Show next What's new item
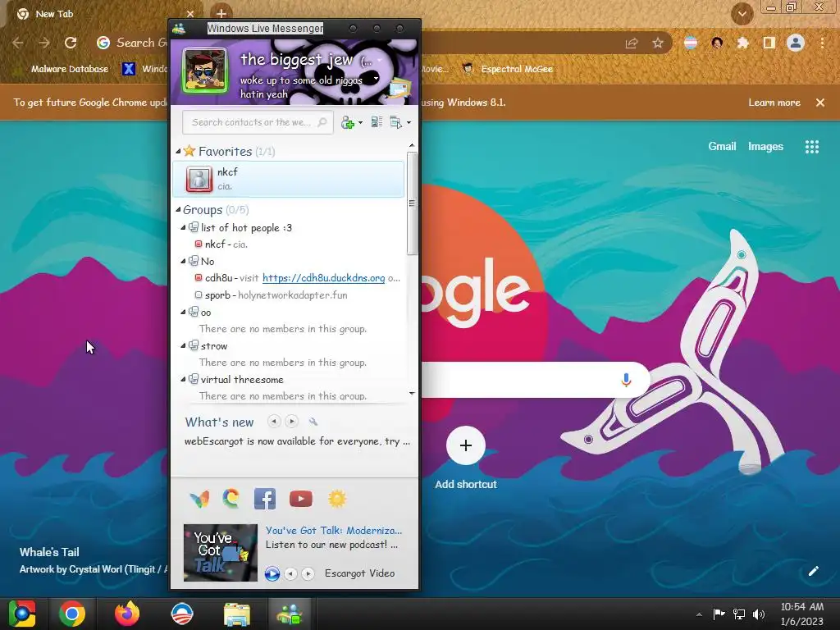The image size is (840, 630). [291, 422]
